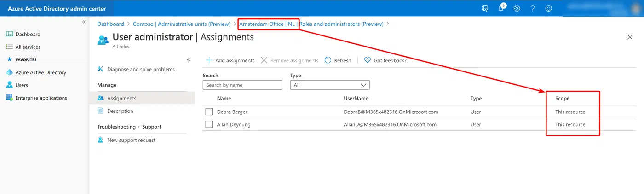The image size is (644, 194).
Task: Check the box for Debra Berger
Action: click(x=209, y=112)
